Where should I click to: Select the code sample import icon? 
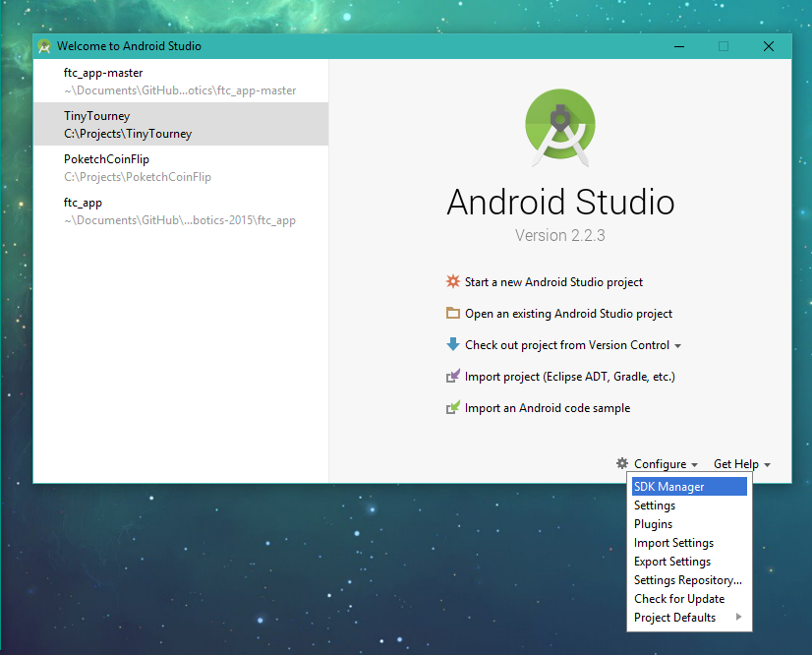click(x=452, y=407)
